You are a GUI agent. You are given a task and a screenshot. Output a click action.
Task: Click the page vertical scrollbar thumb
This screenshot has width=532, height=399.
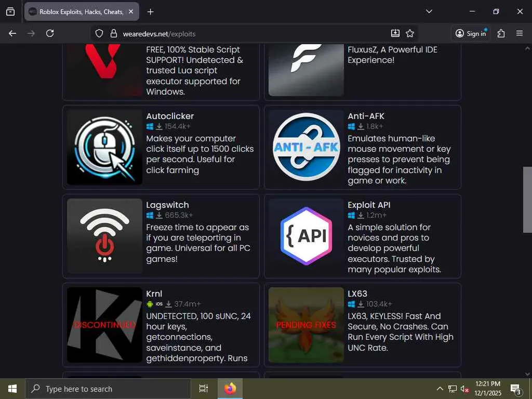coord(527,199)
